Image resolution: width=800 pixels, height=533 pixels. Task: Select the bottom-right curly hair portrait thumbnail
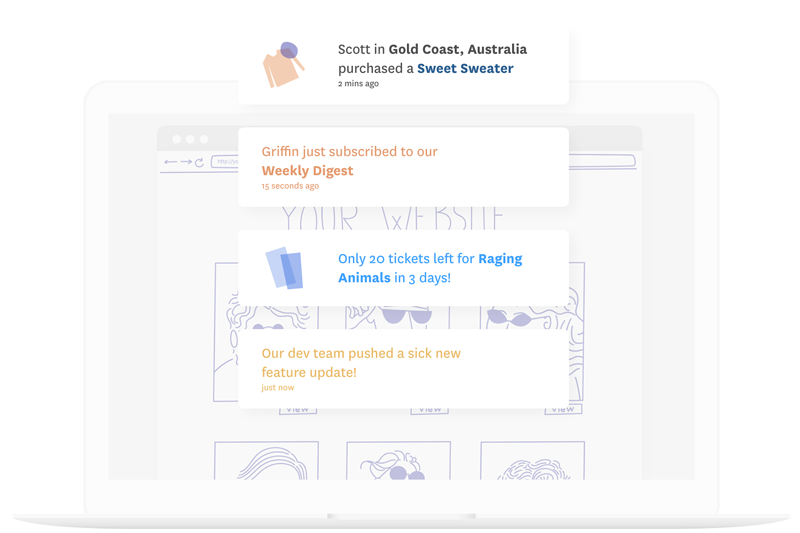532,462
